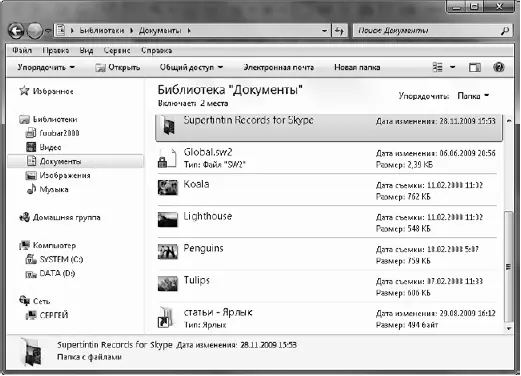The image size is (521, 376).
Task: Click the SYSTEM (C:) drive icon
Action: (x=31, y=259)
